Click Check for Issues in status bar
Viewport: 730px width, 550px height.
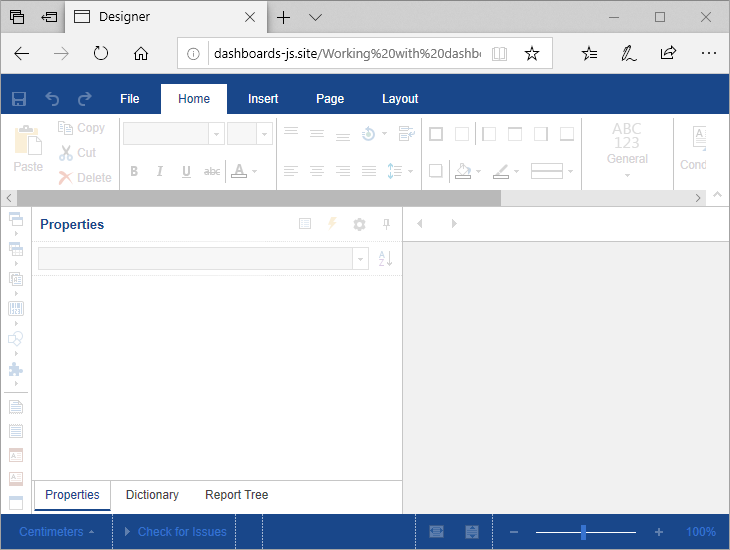(x=181, y=532)
